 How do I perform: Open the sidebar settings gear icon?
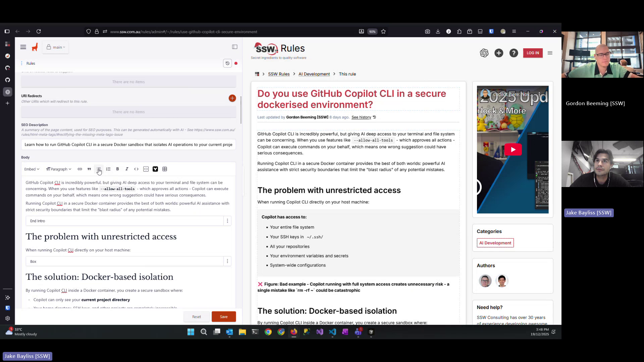point(8,319)
